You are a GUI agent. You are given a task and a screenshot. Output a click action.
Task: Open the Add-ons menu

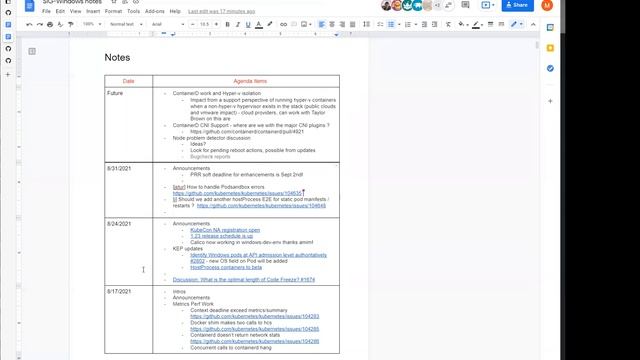point(155,11)
